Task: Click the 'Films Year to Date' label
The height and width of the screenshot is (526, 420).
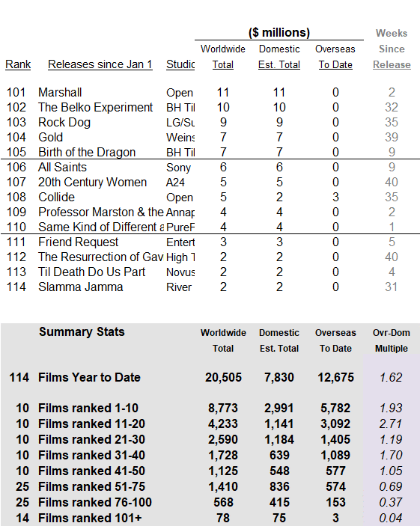Action: [89, 377]
